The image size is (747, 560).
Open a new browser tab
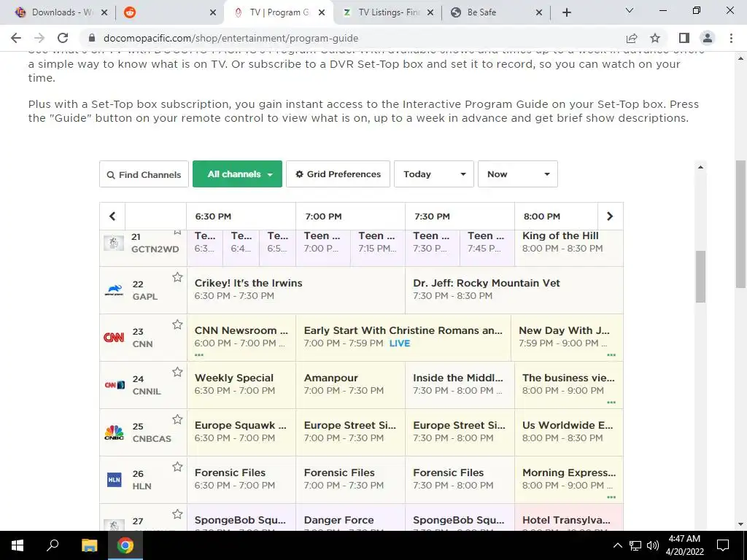pyautogui.click(x=566, y=12)
